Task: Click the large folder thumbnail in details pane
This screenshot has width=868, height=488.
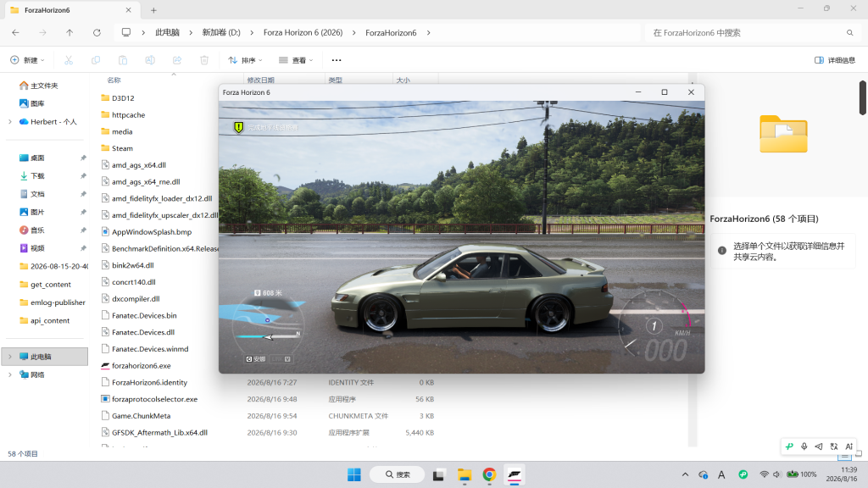Action: 783,134
